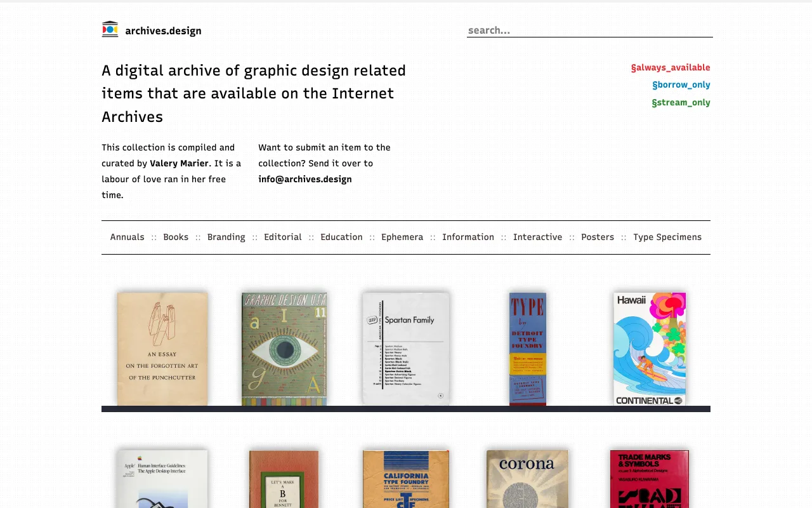
Task: Filter by §stream_only items
Action: point(681,102)
